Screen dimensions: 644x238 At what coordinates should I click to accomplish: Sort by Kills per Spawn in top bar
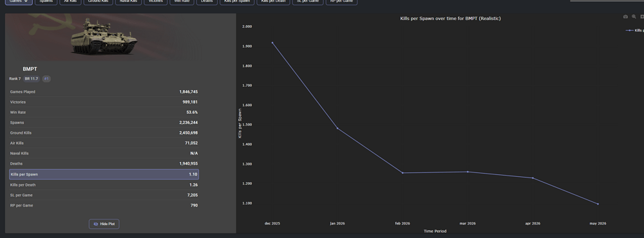click(237, 1)
